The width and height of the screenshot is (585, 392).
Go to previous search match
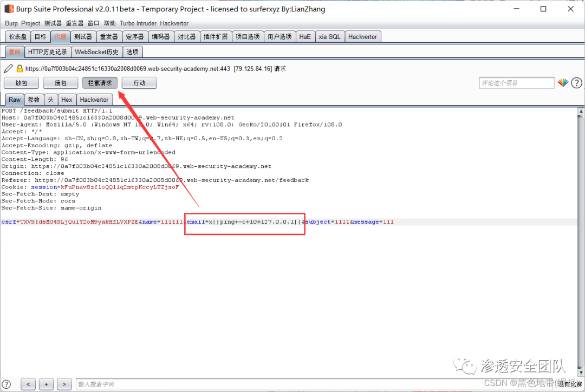pyautogui.click(x=28, y=384)
